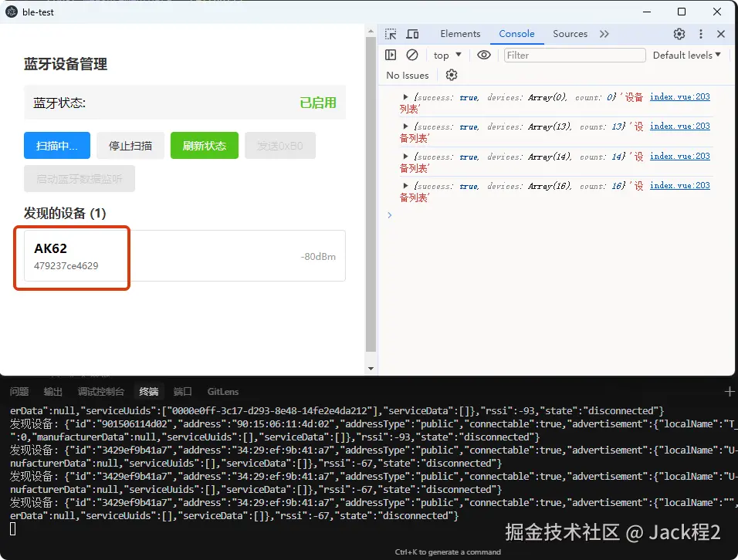The width and height of the screenshot is (738, 560).
Task: Switch to the Elements tab
Action: tap(460, 34)
